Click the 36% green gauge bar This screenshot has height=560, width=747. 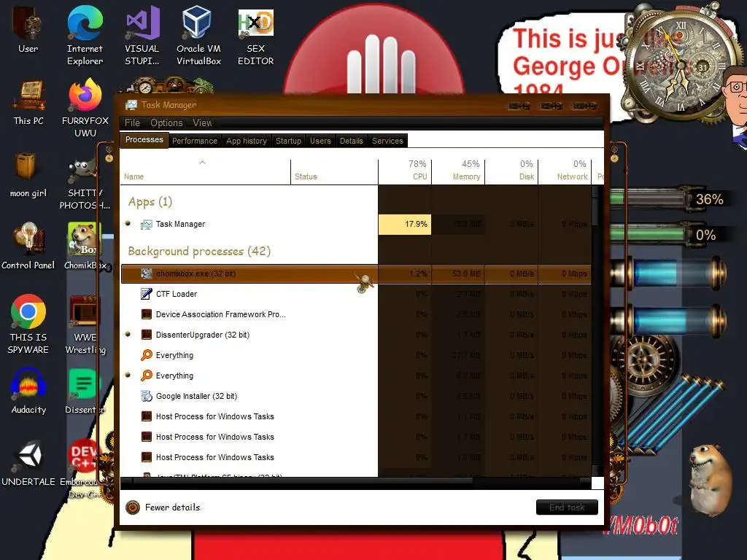coord(650,198)
